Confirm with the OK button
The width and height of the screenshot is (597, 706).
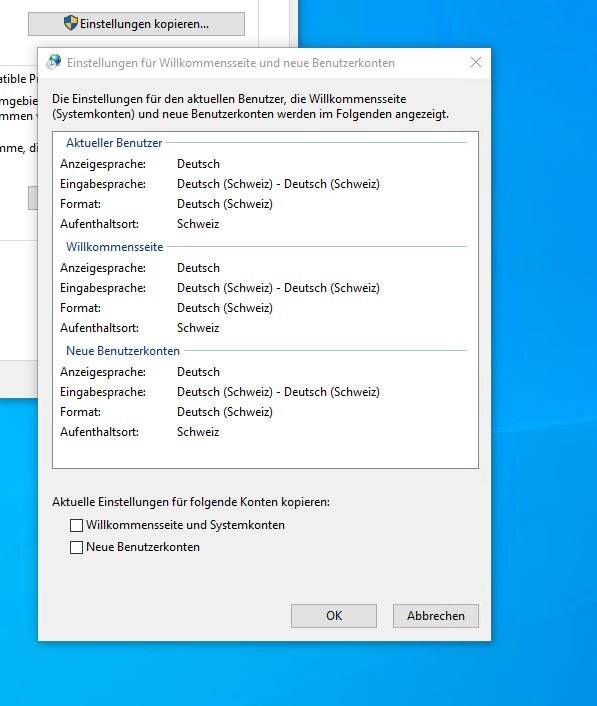click(334, 615)
